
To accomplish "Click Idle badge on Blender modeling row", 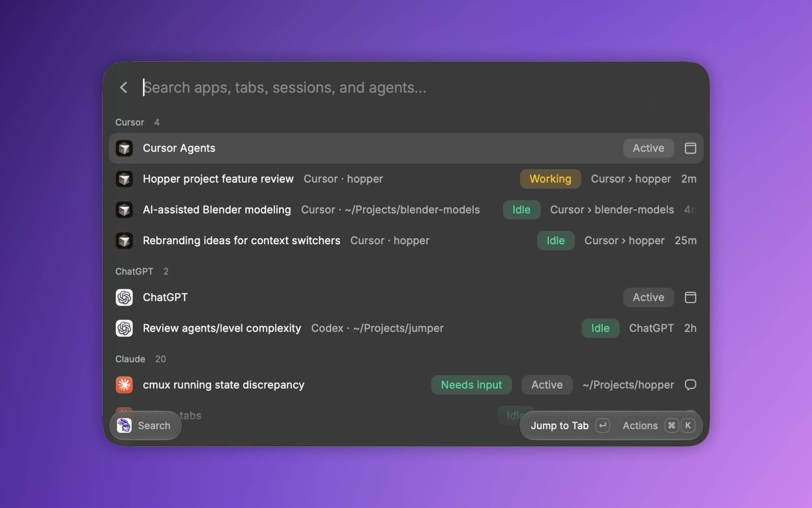I will tap(521, 210).
